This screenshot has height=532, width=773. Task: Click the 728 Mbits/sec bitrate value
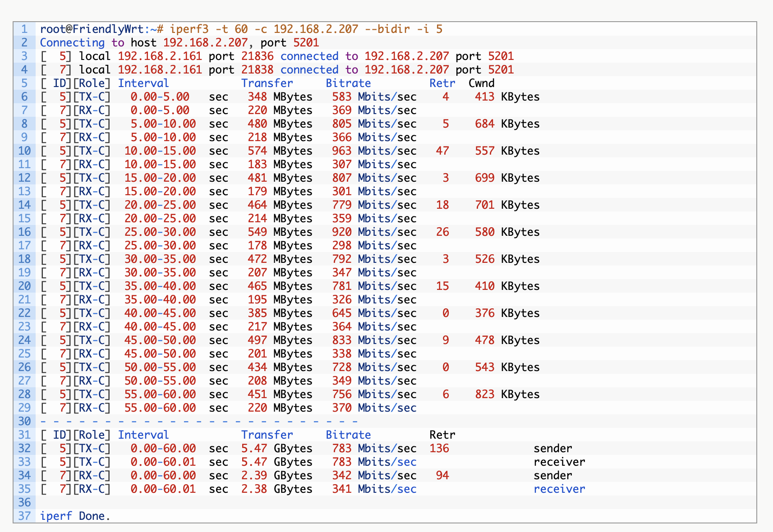point(374,367)
